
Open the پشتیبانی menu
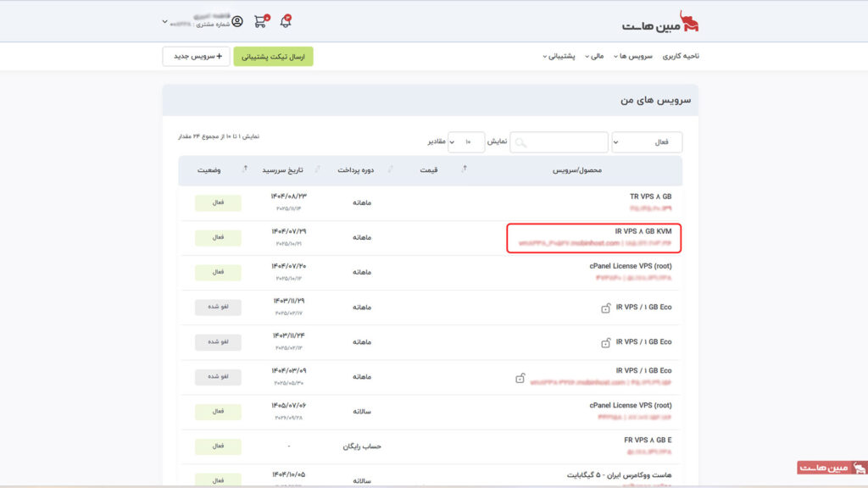click(x=559, y=56)
